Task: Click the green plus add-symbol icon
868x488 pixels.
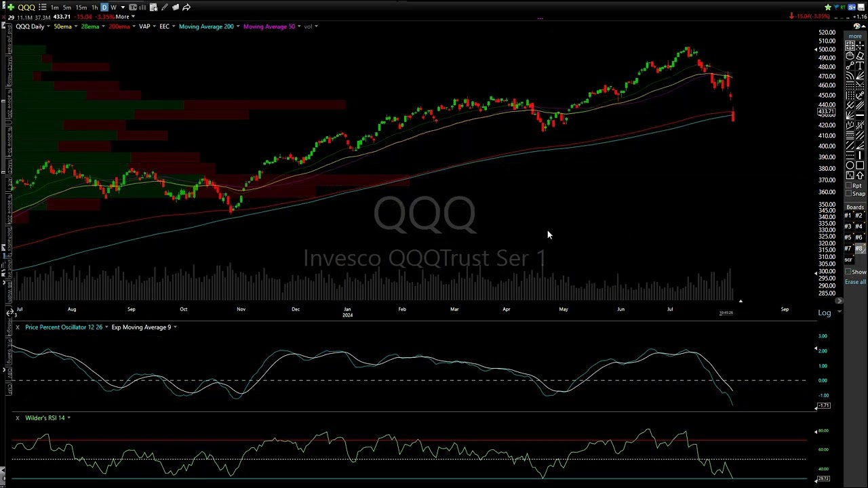Action: tap(11, 7)
